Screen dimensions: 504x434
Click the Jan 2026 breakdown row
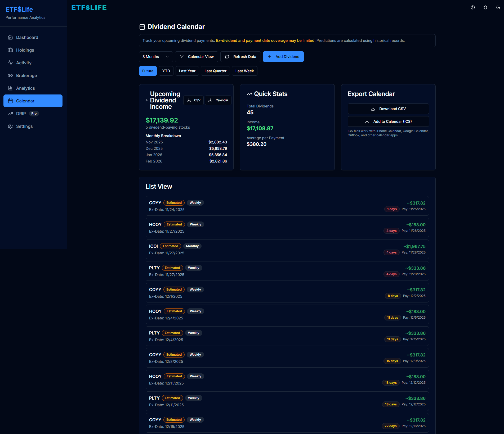pyautogui.click(x=186, y=155)
